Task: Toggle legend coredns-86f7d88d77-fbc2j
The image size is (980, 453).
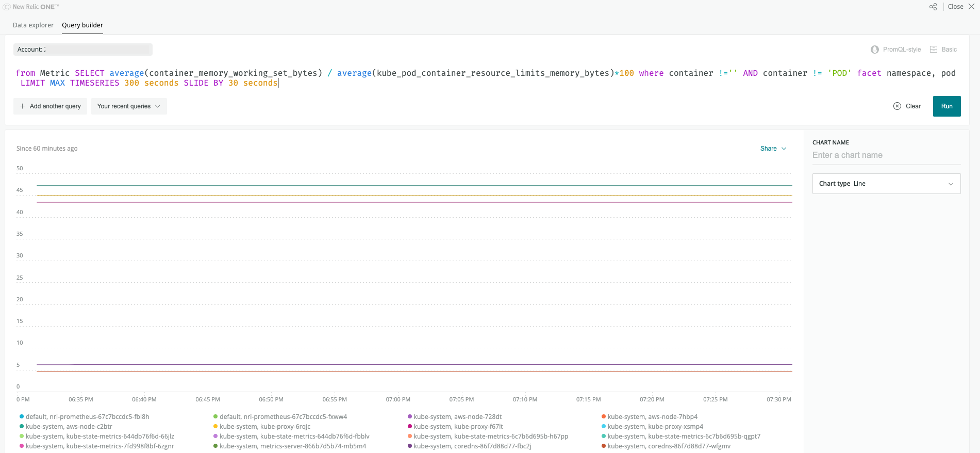Action: coord(469,446)
